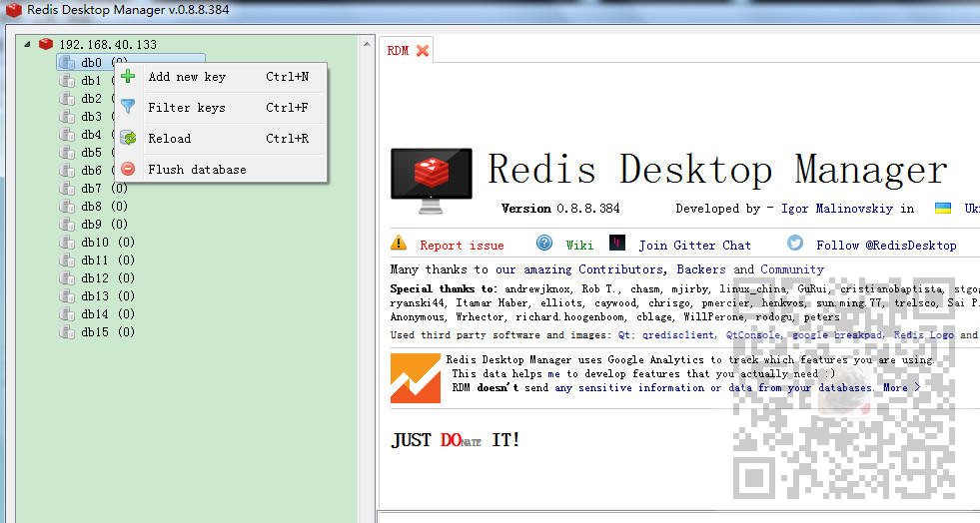980x523 pixels.
Task: Click the More link about analytics
Action: coord(901,387)
